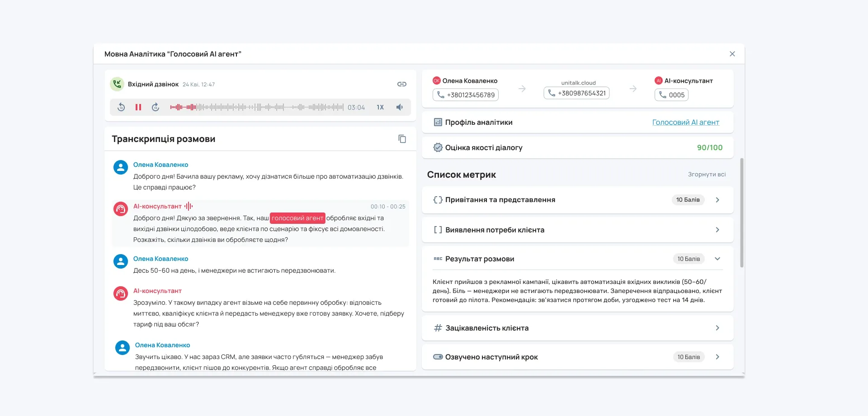Click the 03:04 recording duration

pyautogui.click(x=356, y=108)
